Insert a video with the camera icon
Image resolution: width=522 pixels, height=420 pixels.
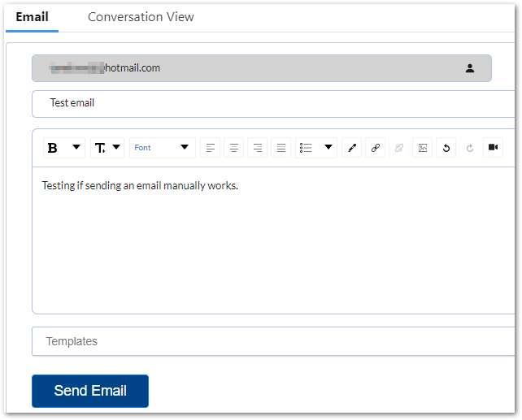[x=493, y=147]
